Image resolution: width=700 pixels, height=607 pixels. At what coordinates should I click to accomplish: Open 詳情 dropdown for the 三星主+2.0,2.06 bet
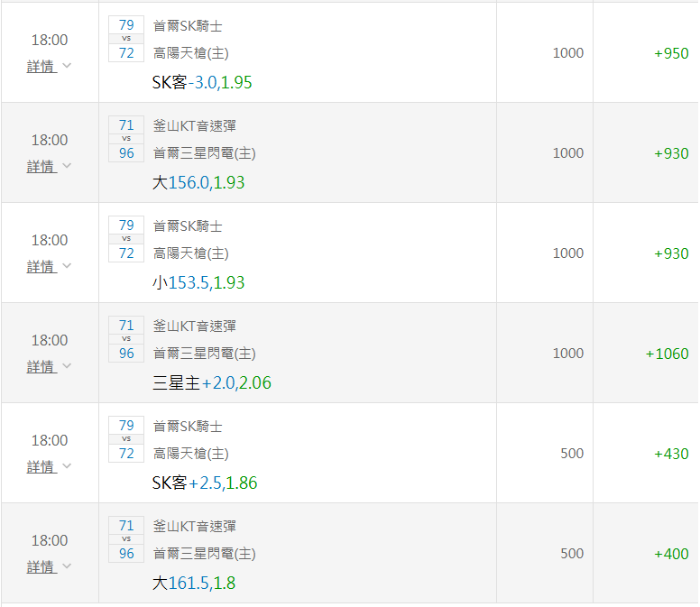pos(49,366)
